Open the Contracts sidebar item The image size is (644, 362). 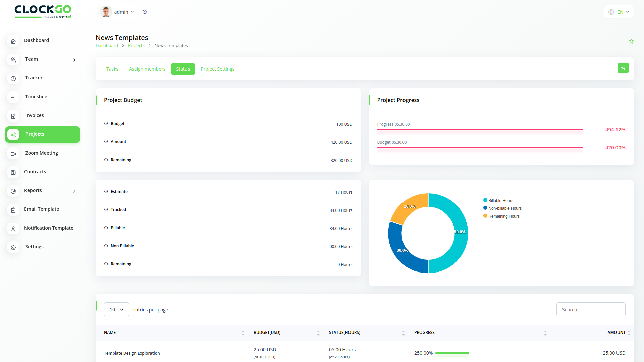[35, 172]
